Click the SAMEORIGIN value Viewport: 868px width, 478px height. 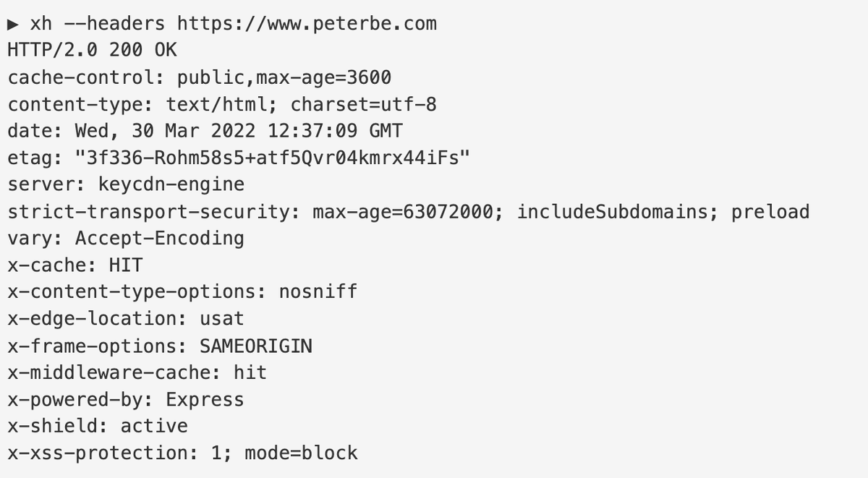[x=256, y=346]
